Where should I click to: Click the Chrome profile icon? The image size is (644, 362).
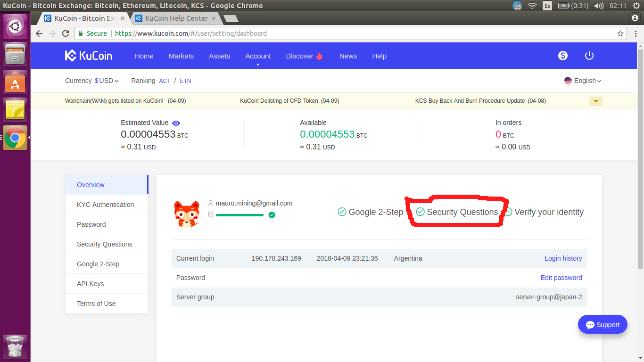point(635,18)
